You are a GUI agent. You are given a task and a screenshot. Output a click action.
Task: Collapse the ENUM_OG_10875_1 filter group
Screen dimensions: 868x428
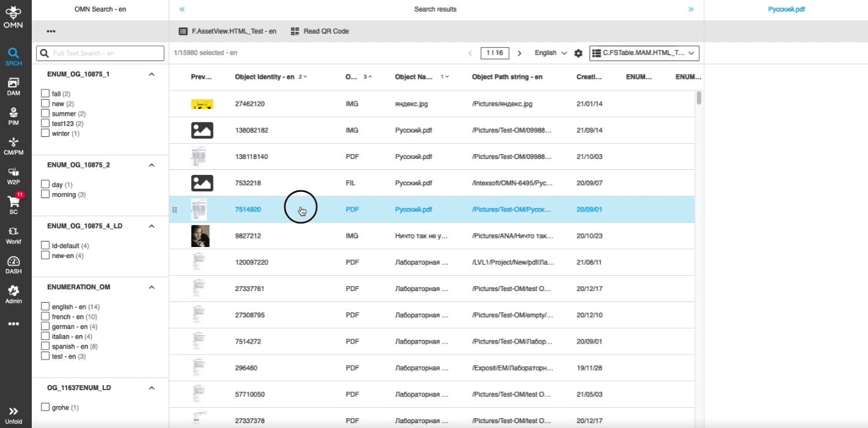click(152, 74)
